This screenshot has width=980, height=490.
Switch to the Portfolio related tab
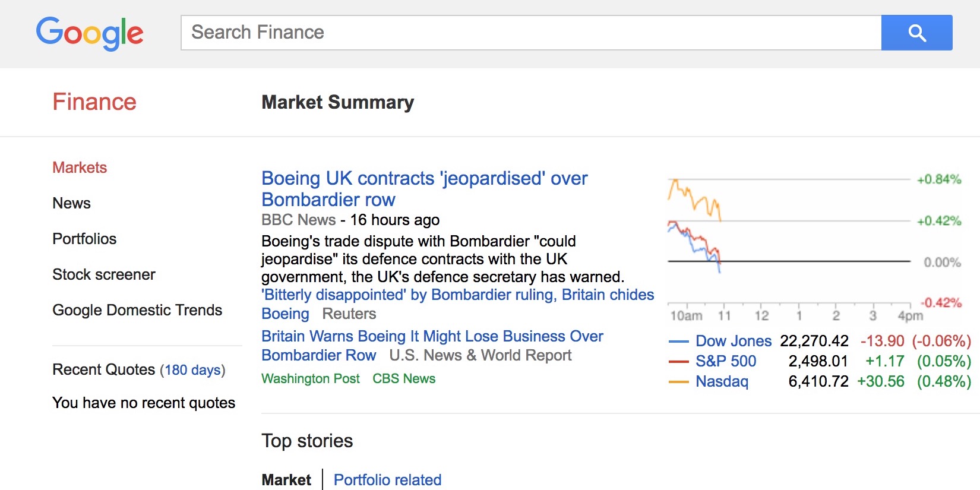coord(387,479)
